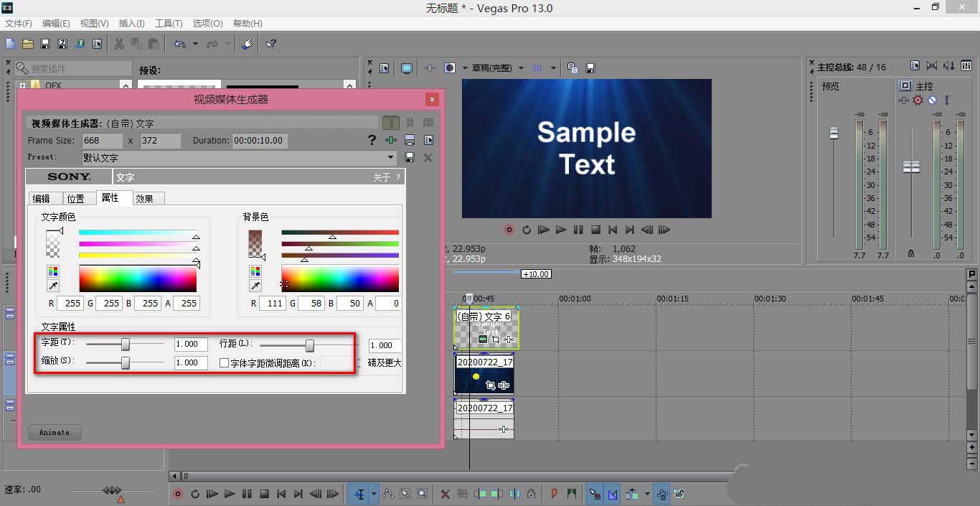Open the Auto Ripple mode dropdown arrow

coord(647,494)
